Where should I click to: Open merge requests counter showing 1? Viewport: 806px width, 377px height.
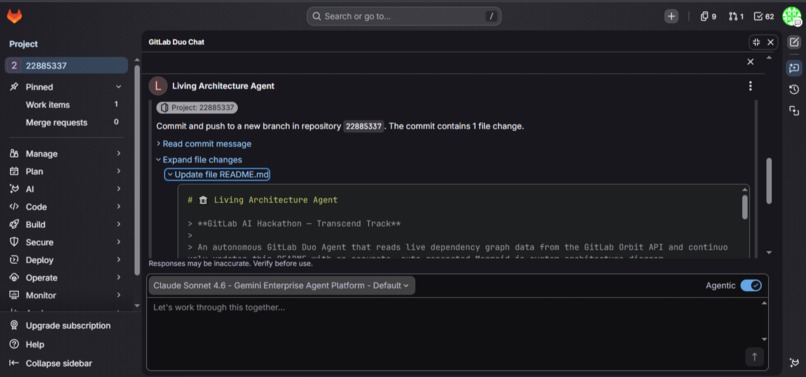pos(736,16)
